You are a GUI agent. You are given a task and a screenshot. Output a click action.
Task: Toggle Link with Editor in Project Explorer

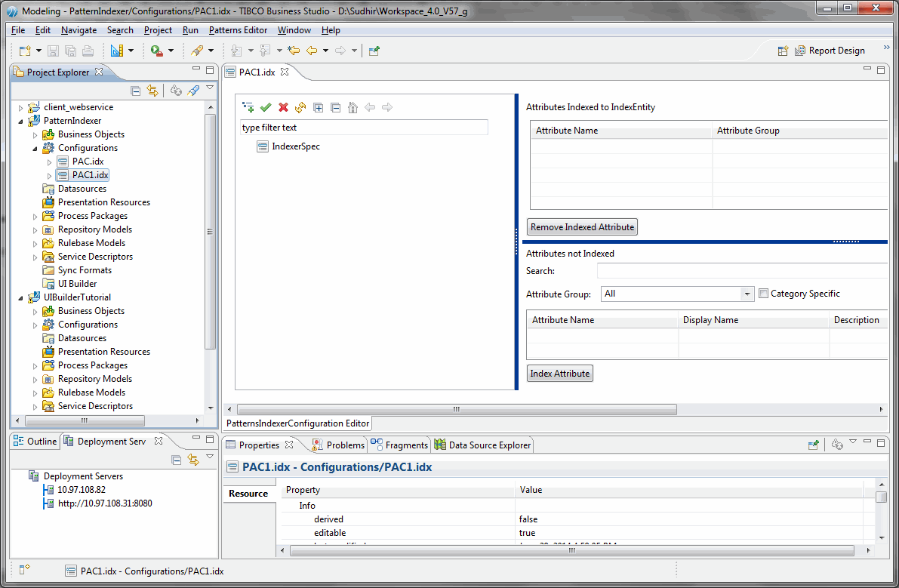tap(152, 91)
